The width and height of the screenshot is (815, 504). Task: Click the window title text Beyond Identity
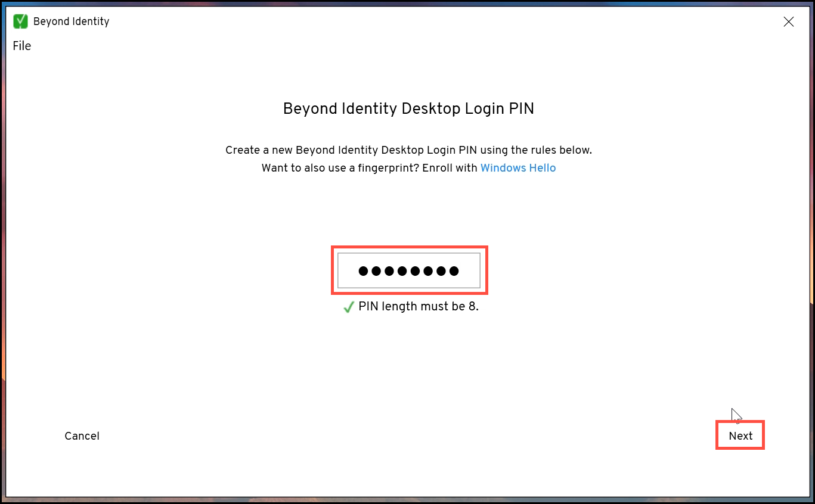pyautogui.click(x=71, y=21)
